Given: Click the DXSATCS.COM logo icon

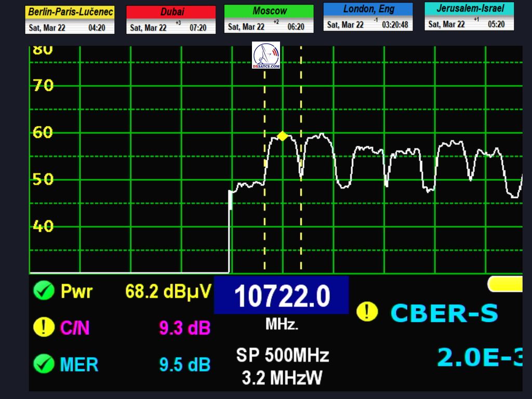Looking at the screenshot, I should (266, 56).
